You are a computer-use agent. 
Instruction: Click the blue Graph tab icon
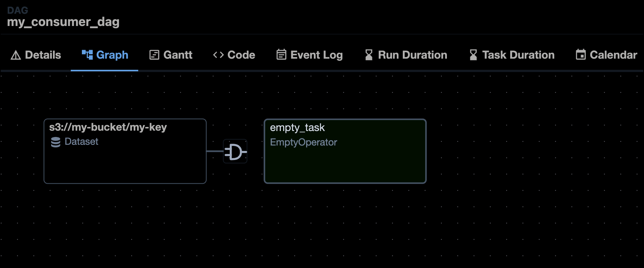(87, 55)
